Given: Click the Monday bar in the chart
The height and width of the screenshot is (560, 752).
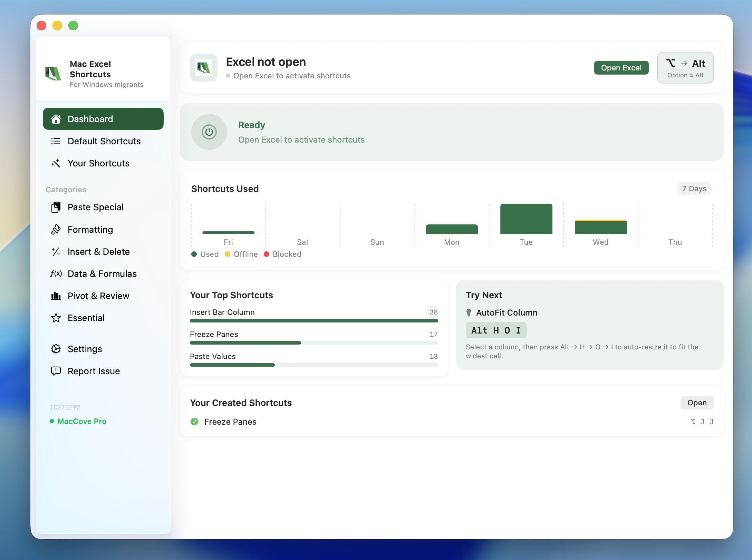Looking at the screenshot, I should 452,229.
